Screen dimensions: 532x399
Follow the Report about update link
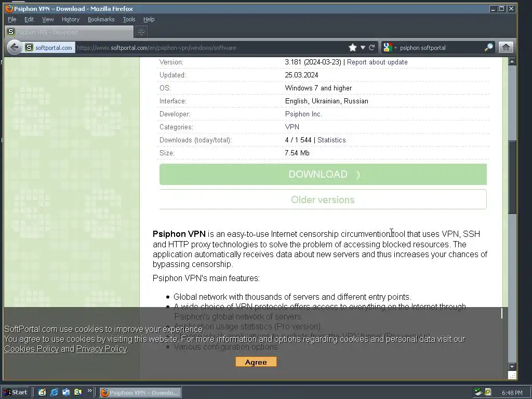(377, 62)
